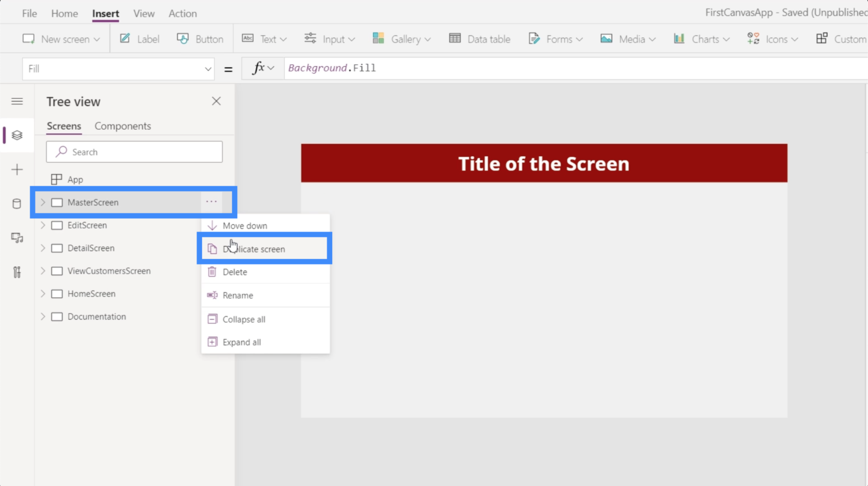Open the Advanced tools icon in left rail
868x486 pixels.
(x=17, y=272)
